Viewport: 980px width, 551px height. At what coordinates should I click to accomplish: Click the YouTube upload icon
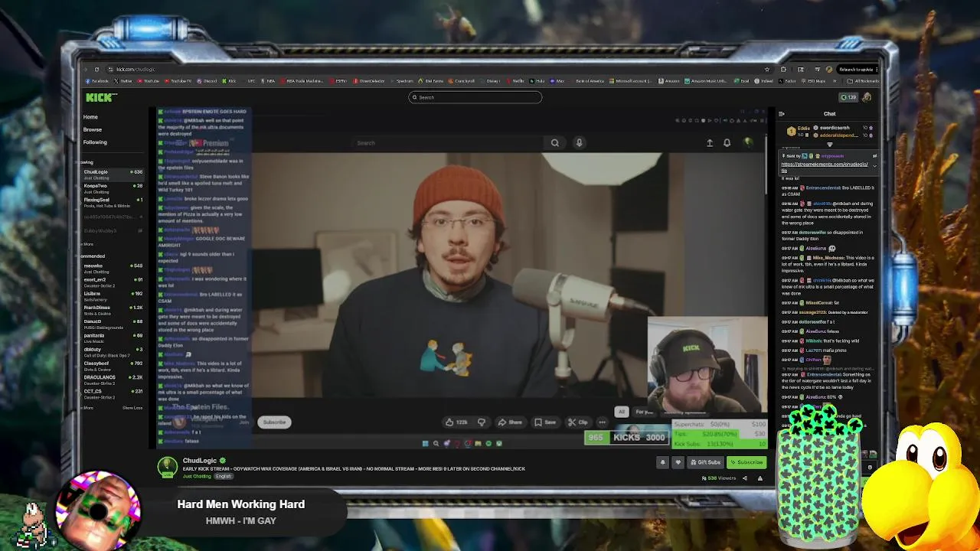710,143
